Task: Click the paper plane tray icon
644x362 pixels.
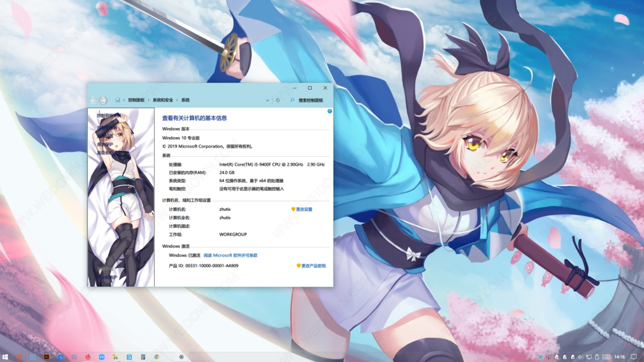Action: (x=549, y=357)
